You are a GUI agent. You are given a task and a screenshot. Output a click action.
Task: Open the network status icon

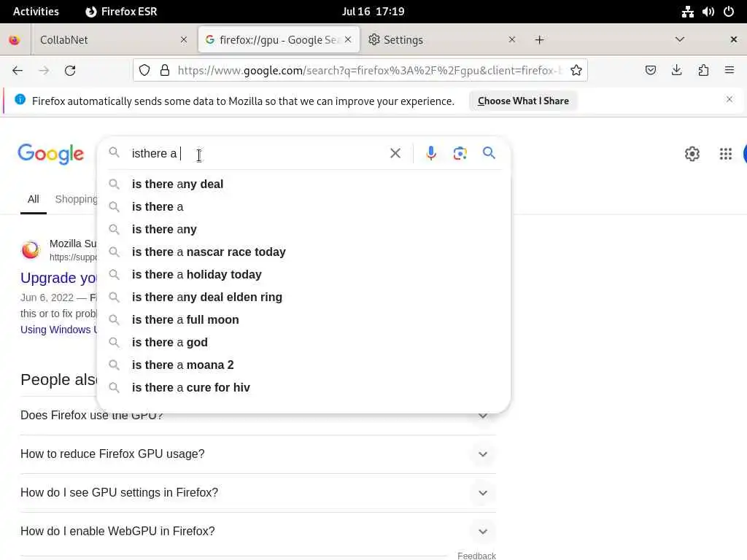(x=687, y=12)
